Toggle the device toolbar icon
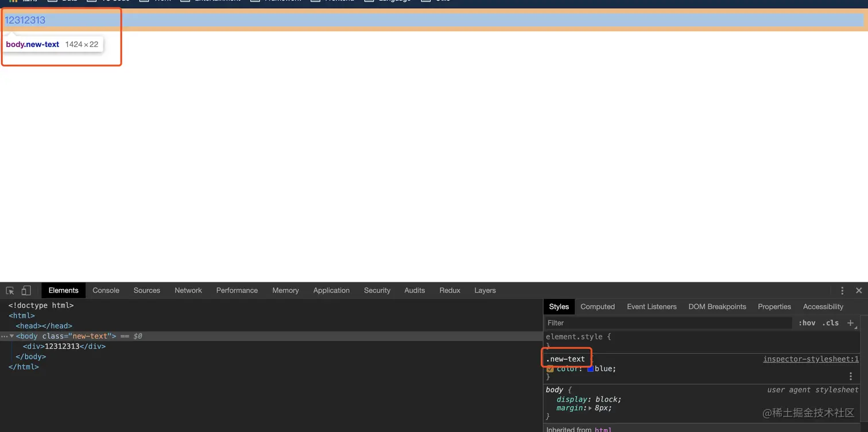The image size is (868, 432). tap(26, 290)
